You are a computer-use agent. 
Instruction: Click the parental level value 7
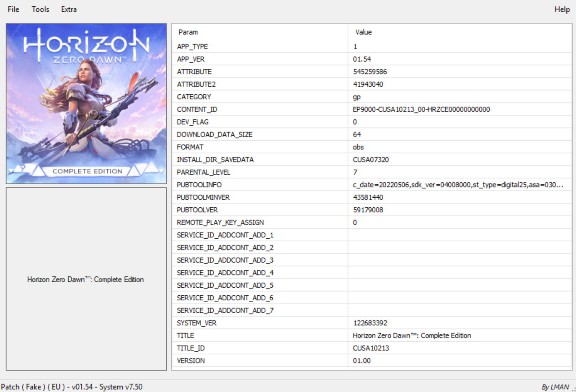click(355, 172)
